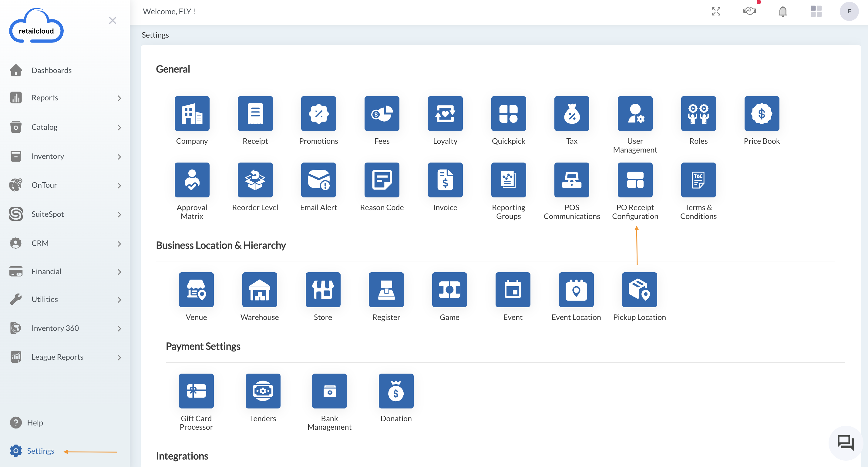Click the Settings breadcrumb text
Image resolution: width=868 pixels, height=467 pixels.
155,35
